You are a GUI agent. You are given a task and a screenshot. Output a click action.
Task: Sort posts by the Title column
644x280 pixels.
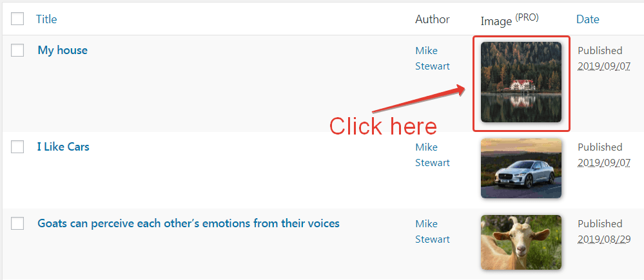[x=46, y=19]
